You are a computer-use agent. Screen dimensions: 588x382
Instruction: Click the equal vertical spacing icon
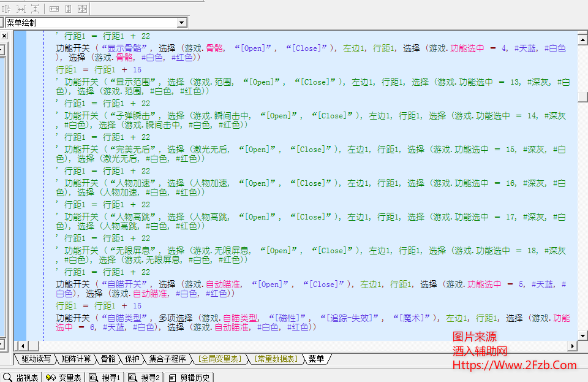[34, 9]
